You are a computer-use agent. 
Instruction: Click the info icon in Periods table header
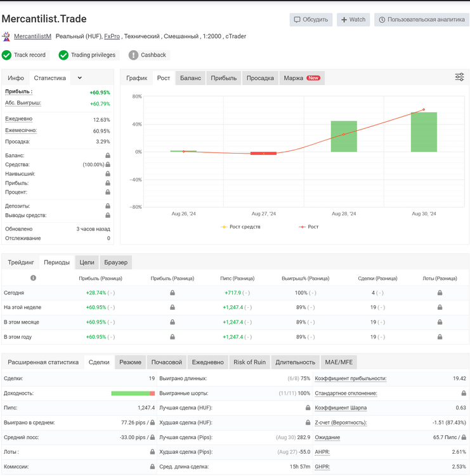coord(34,278)
